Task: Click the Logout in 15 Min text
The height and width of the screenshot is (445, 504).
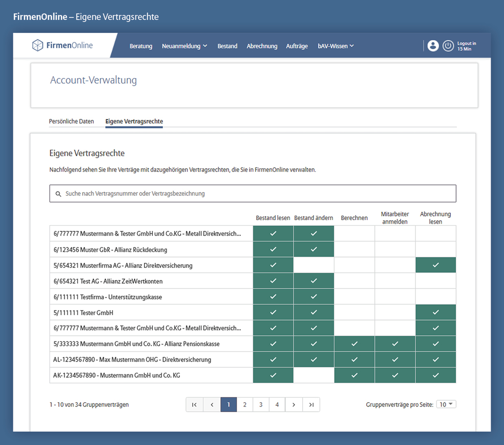Action: (x=467, y=46)
